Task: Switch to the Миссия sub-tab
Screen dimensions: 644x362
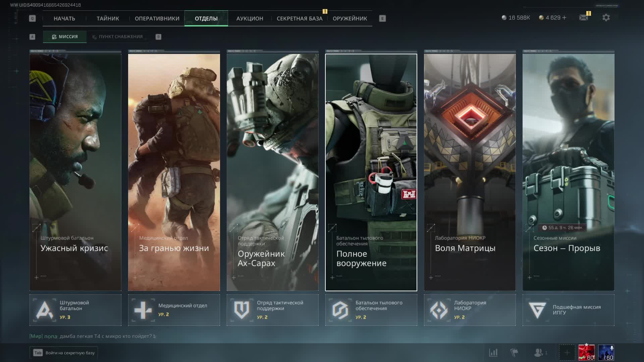Action: 65,37
